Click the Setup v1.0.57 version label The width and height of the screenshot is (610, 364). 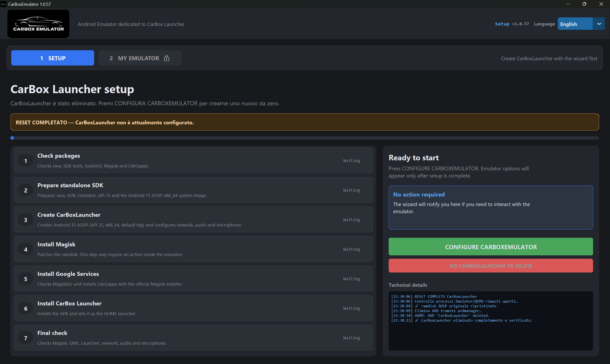click(512, 24)
